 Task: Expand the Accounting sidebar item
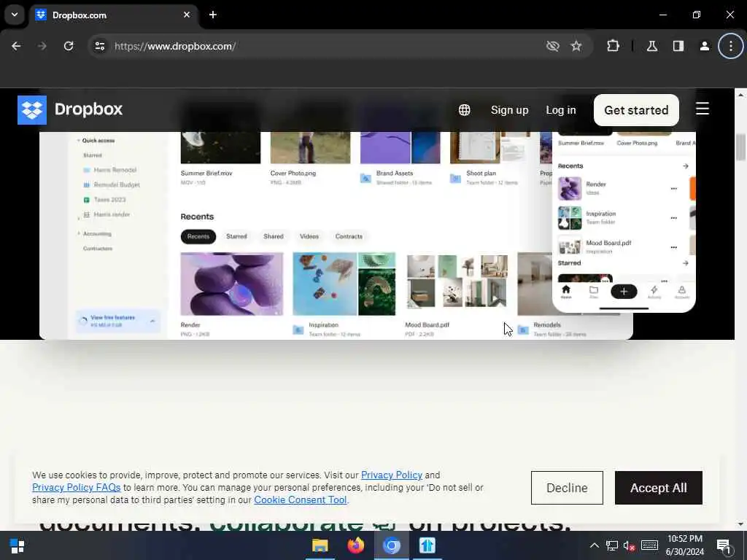[79, 233]
